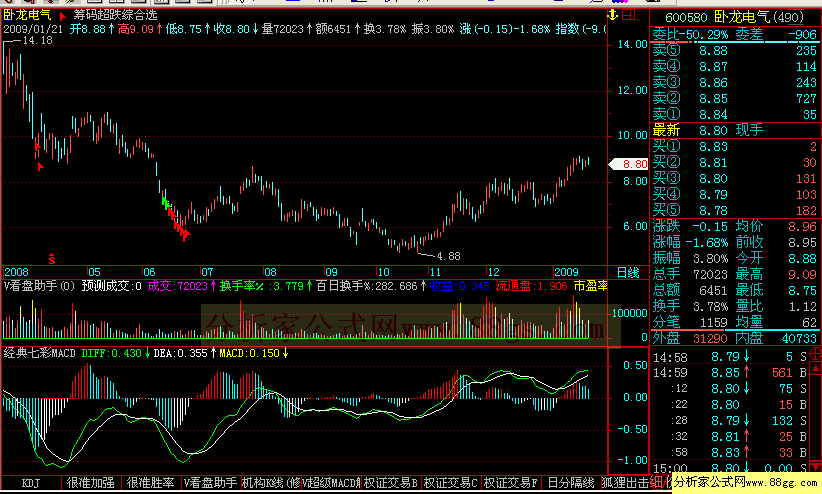
Task: Click the 百日换手%:282.686 reading
Action: (366, 286)
